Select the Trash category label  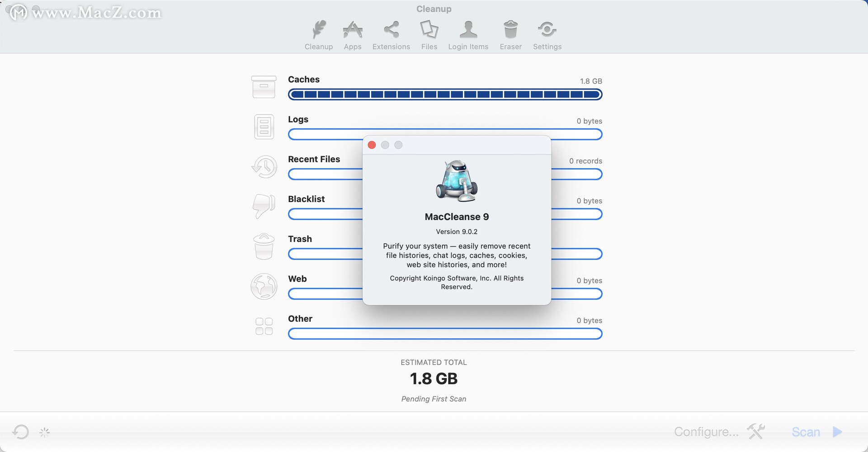point(300,239)
